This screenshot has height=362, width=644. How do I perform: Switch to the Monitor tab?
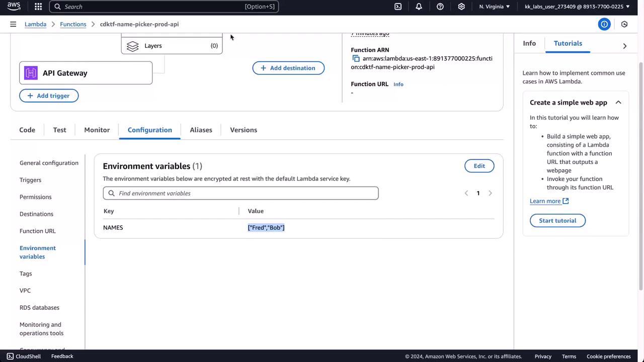point(97,130)
